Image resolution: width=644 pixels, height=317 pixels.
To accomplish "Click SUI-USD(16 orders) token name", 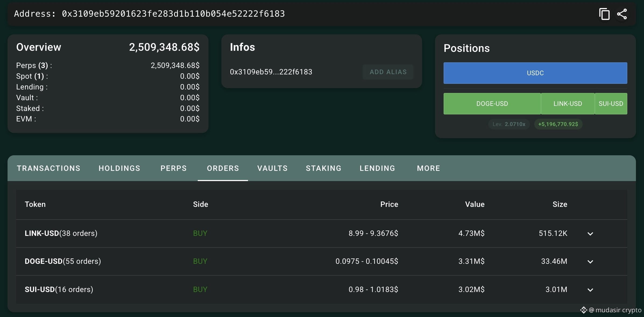I will click(x=59, y=289).
